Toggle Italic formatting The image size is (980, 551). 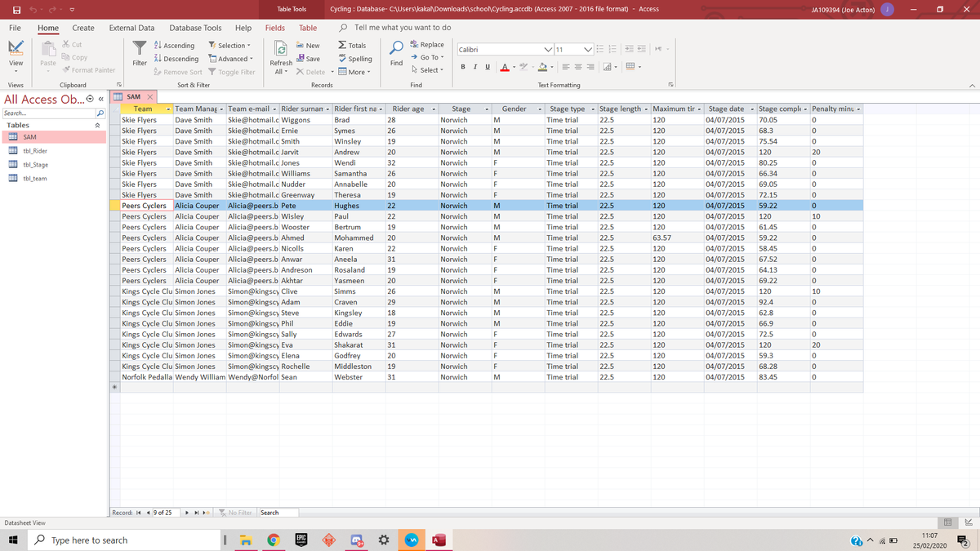coord(476,66)
